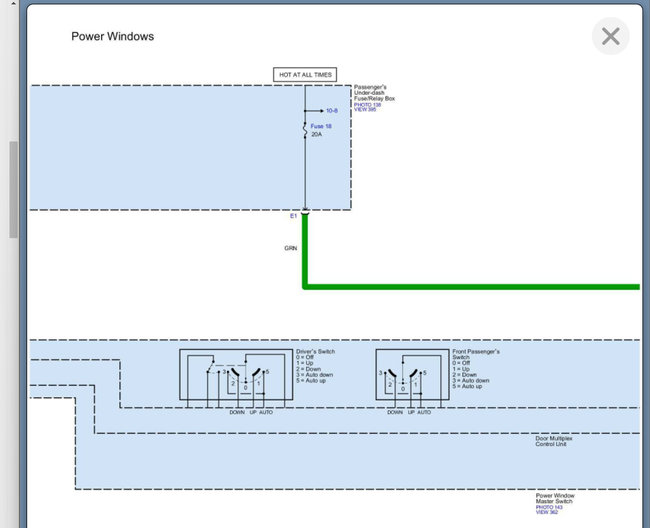Click the GRN wire color label
The width and height of the screenshot is (650, 528).
coord(291,248)
